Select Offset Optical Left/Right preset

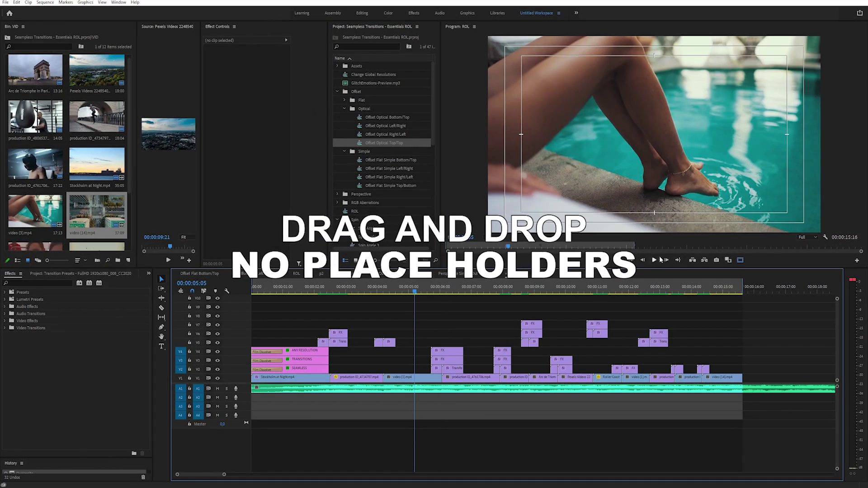(x=385, y=126)
